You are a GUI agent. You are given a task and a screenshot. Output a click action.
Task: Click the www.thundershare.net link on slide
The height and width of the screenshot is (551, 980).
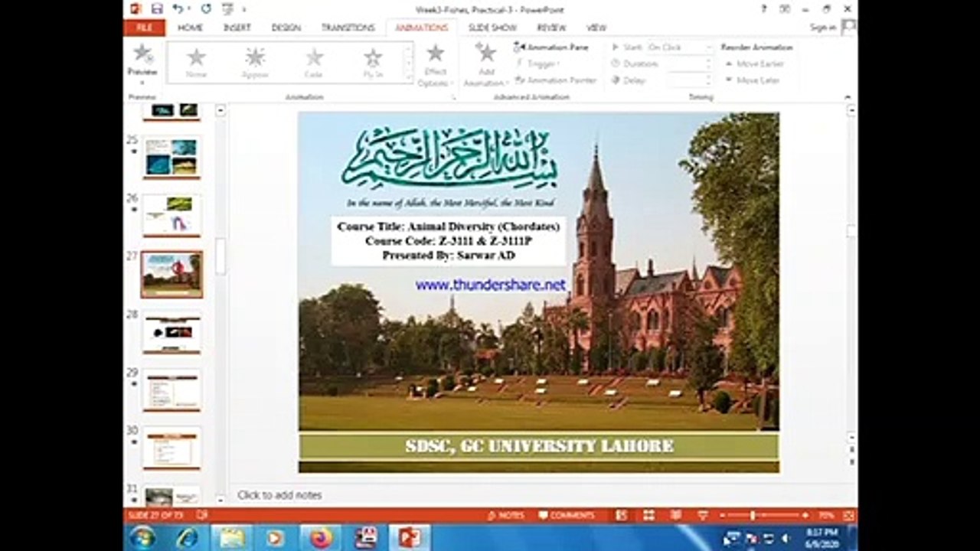coord(491,285)
